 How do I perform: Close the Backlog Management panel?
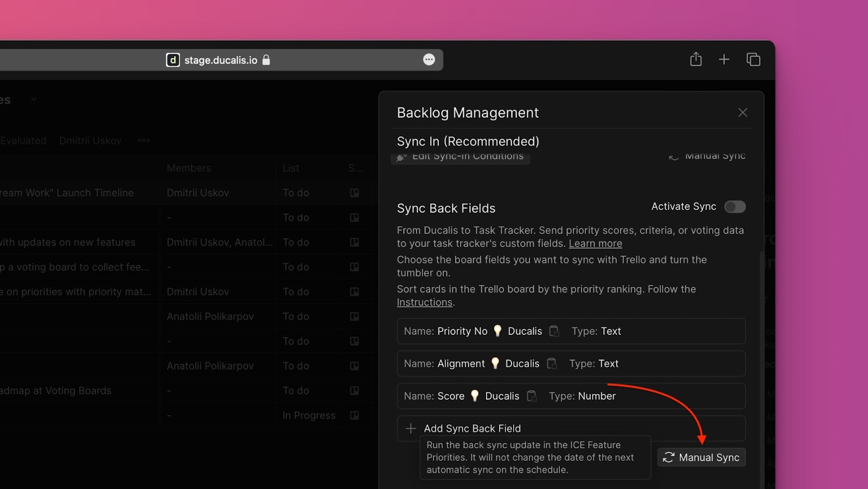[x=743, y=112]
